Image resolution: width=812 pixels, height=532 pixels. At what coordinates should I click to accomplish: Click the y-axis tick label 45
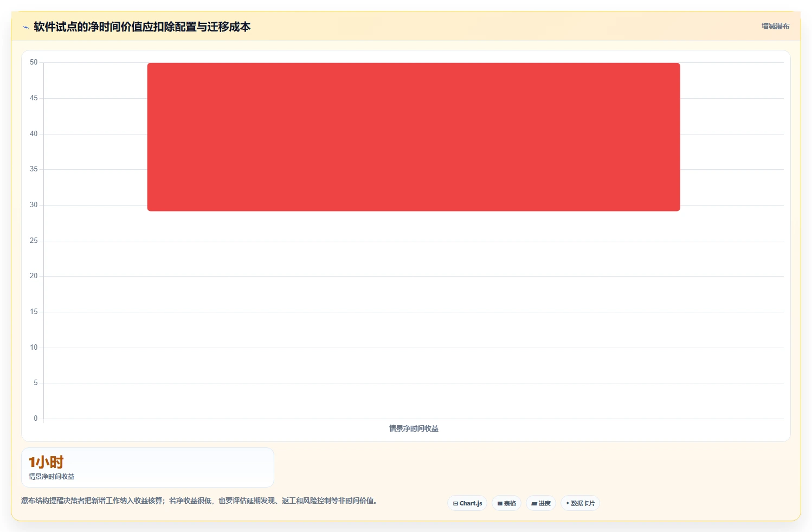(x=34, y=98)
